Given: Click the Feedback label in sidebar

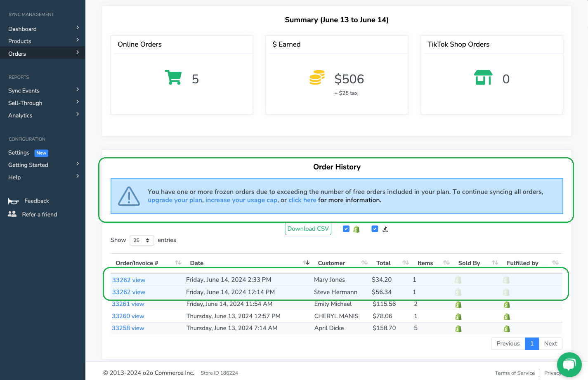Looking at the screenshot, I should click(37, 201).
